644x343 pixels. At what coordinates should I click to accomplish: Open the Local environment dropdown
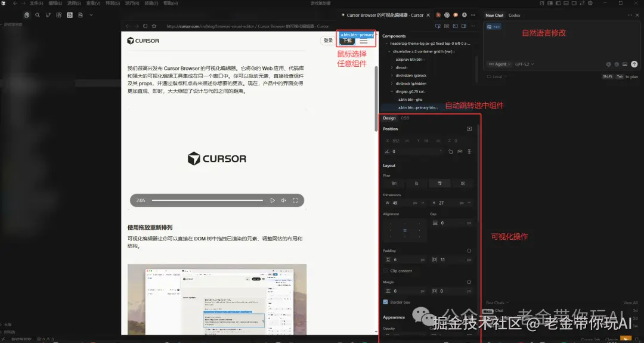pos(497,77)
